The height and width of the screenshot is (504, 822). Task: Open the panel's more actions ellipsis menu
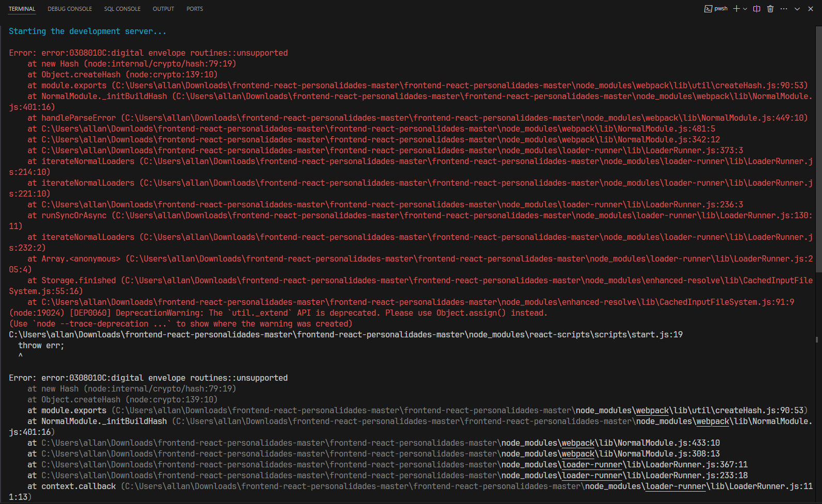[x=784, y=9]
